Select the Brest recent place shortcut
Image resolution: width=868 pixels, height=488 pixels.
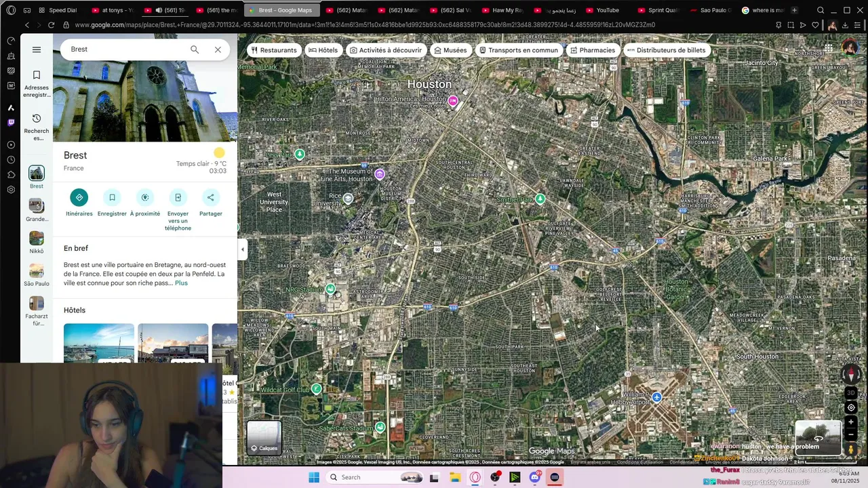(x=37, y=178)
